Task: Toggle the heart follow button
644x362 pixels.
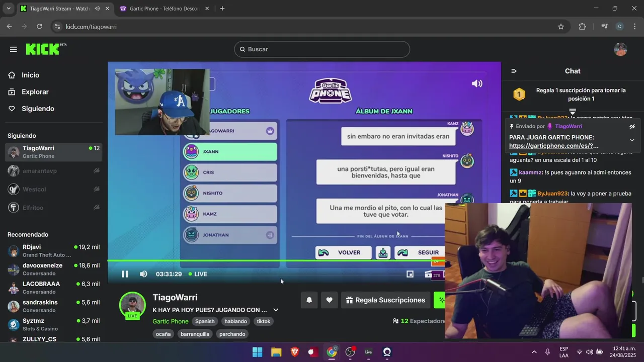Action: [x=329, y=300]
